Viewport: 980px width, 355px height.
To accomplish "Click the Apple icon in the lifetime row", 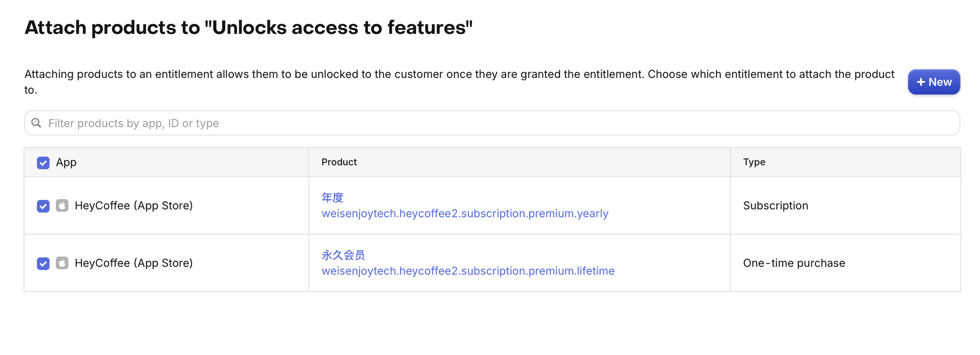I will pos(62,263).
